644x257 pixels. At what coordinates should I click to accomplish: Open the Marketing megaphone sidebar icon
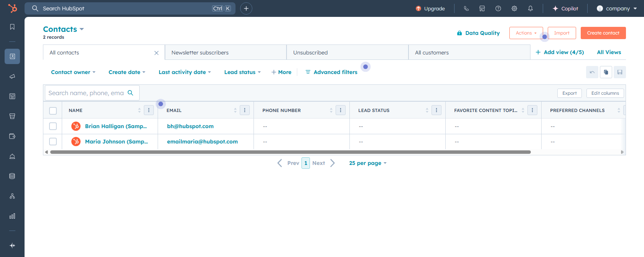12,76
